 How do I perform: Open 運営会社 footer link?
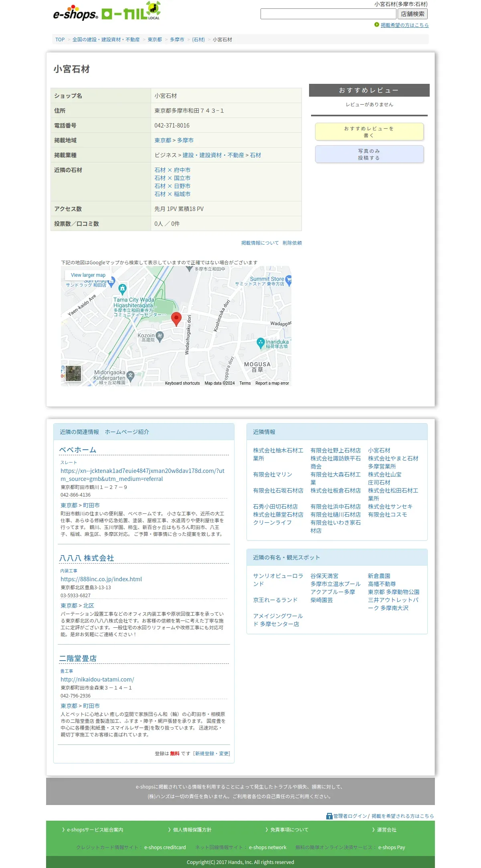click(x=387, y=830)
